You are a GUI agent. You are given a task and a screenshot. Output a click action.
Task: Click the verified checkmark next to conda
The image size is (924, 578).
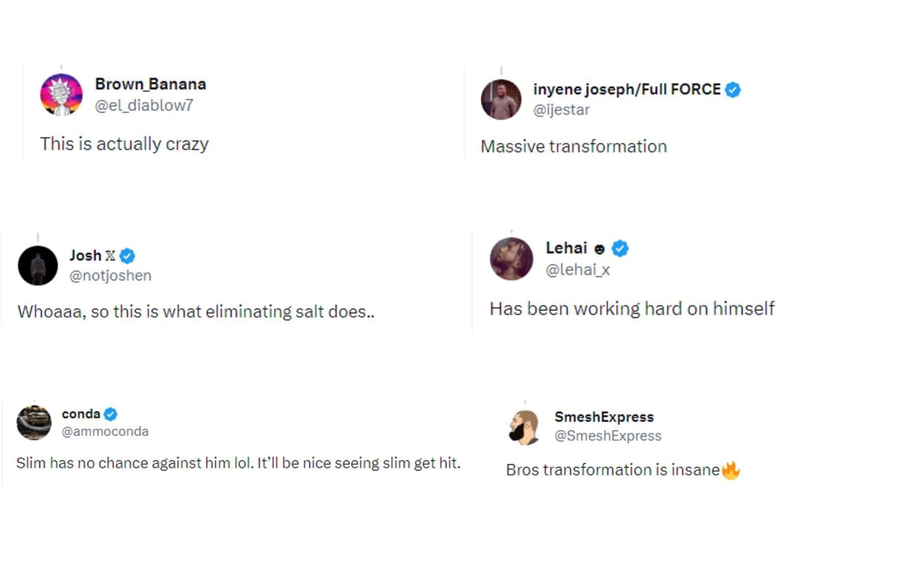point(109,414)
